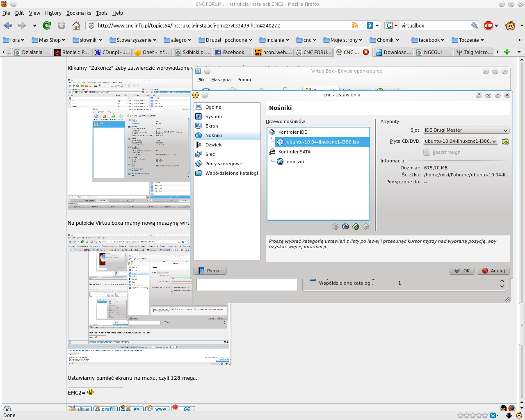Open the Firefox File menu

point(6,13)
